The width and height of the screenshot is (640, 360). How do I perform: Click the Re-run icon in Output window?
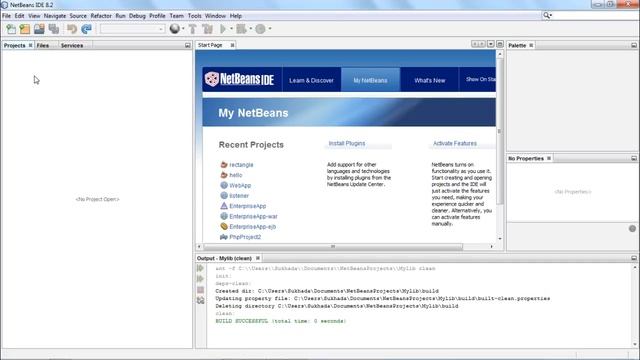point(200,268)
